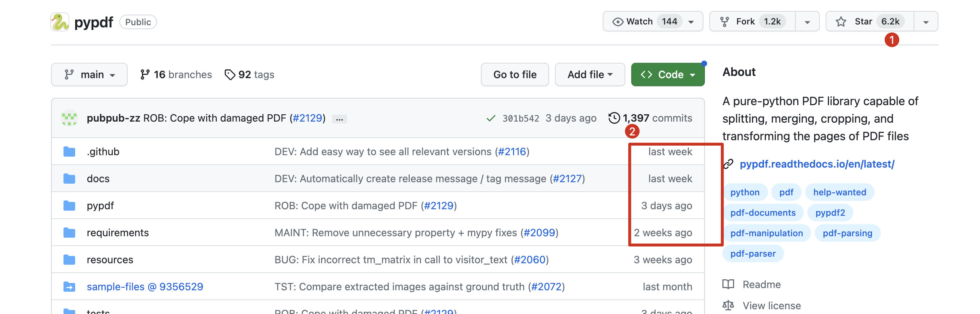View the 92 tags list
Viewport: 980px width, 314px height.
pos(250,74)
